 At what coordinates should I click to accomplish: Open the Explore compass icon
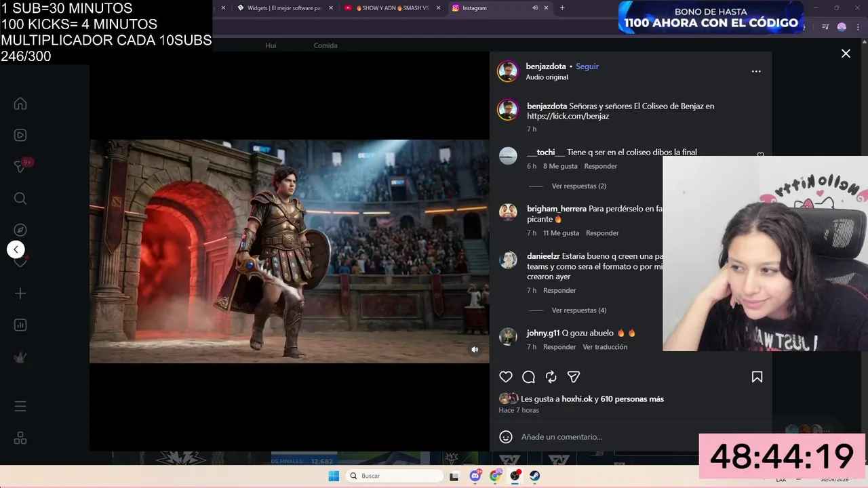tap(20, 230)
